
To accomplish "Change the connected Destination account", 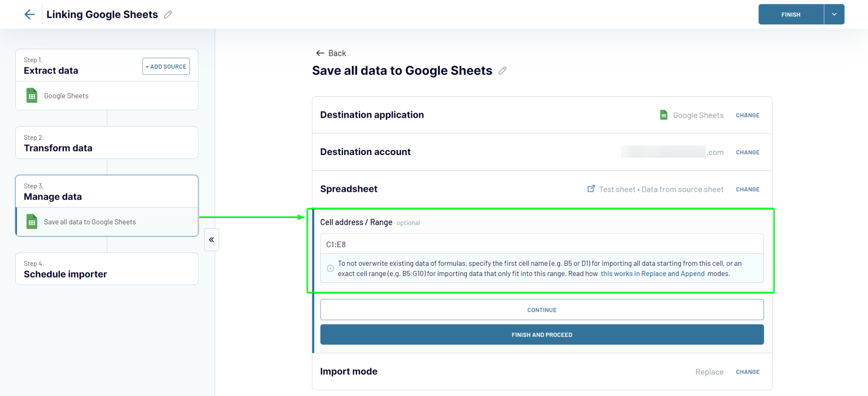I will click(x=748, y=152).
